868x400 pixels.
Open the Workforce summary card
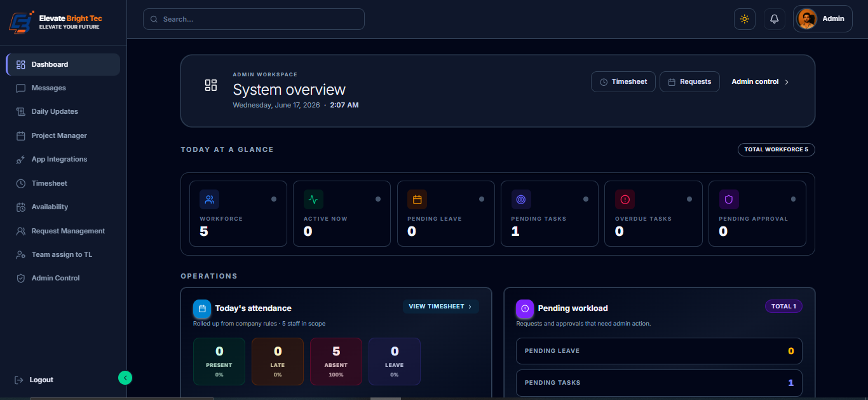(x=238, y=214)
